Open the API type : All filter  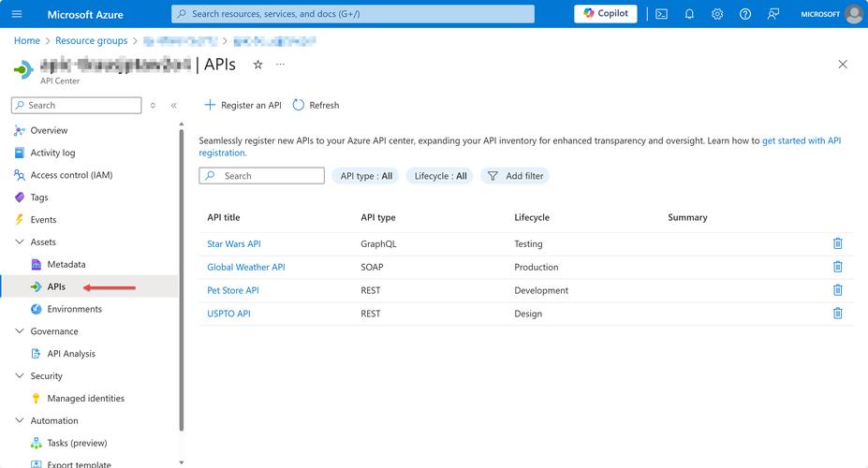point(365,176)
